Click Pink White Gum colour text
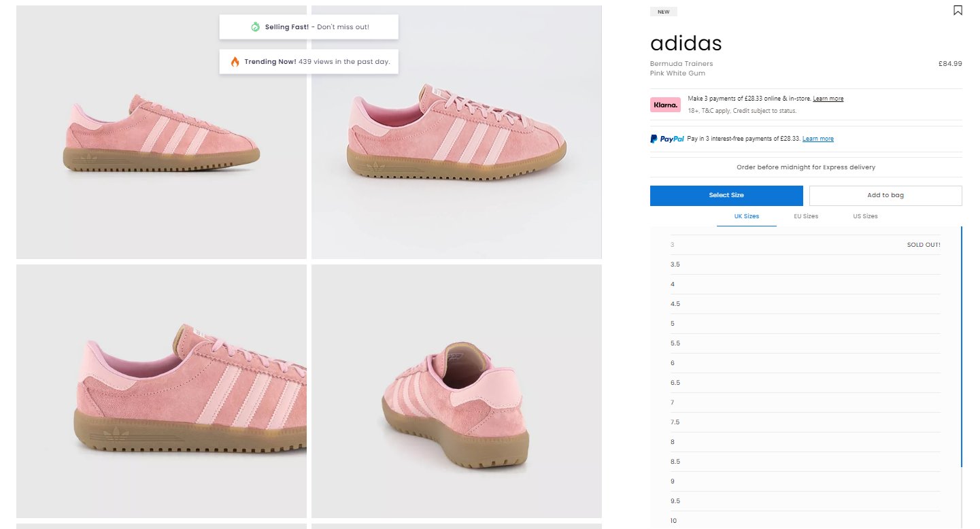This screenshot has height=529, width=980. [x=677, y=73]
